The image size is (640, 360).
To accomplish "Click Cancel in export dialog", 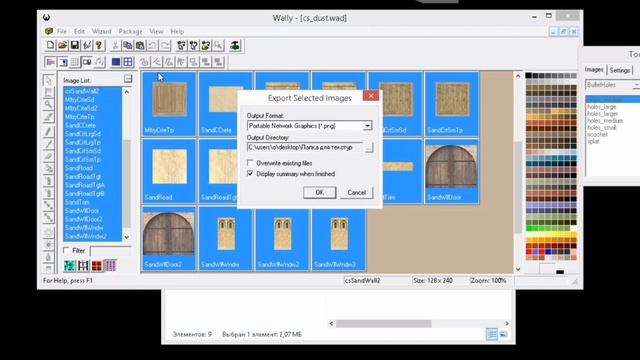I will pyautogui.click(x=356, y=192).
